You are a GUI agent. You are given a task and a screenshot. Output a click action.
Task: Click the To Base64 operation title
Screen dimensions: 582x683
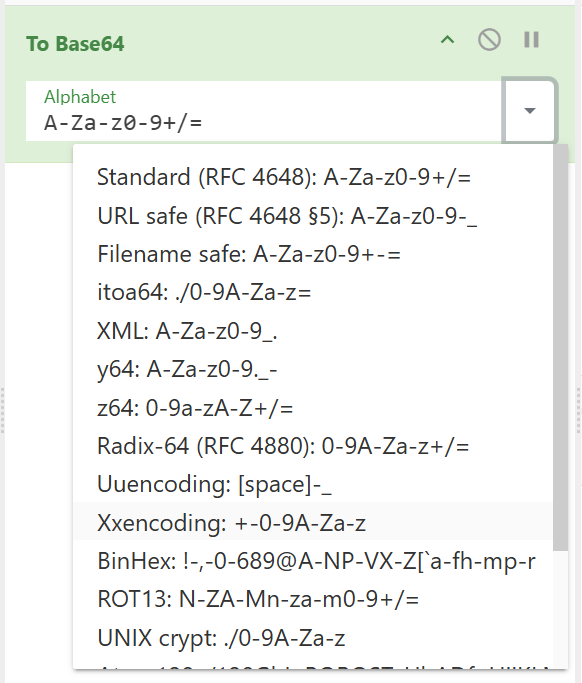coord(75,44)
